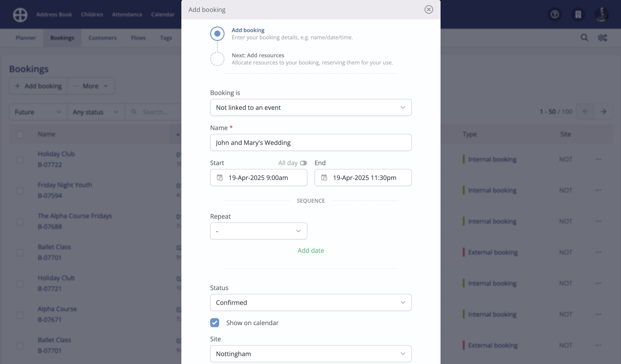621x364 pixels.
Task: Tick checkbox for The Alpha Course Fridays
Action: point(20,222)
